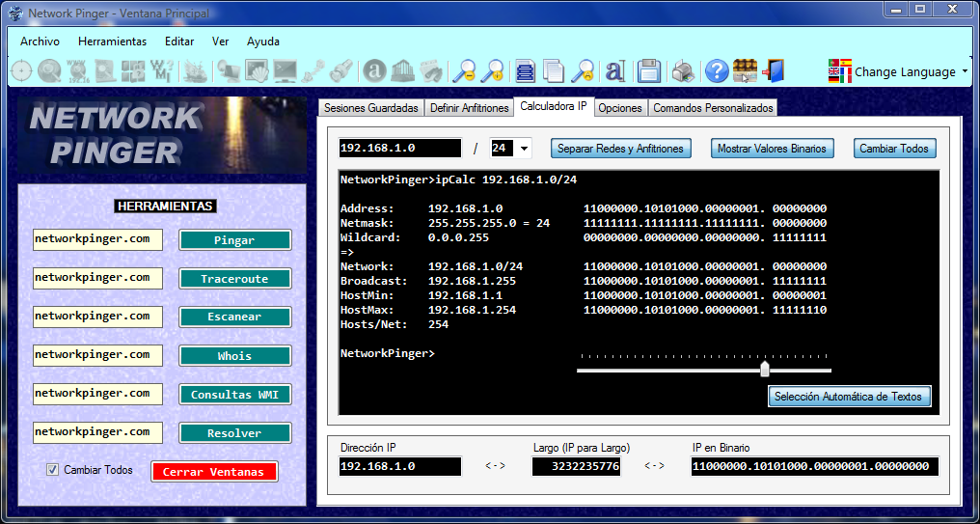Image resolution: width=980 pixels, height=524 pixels.
Task: Click the floppy disk save icon
Action: click(649, 70)
